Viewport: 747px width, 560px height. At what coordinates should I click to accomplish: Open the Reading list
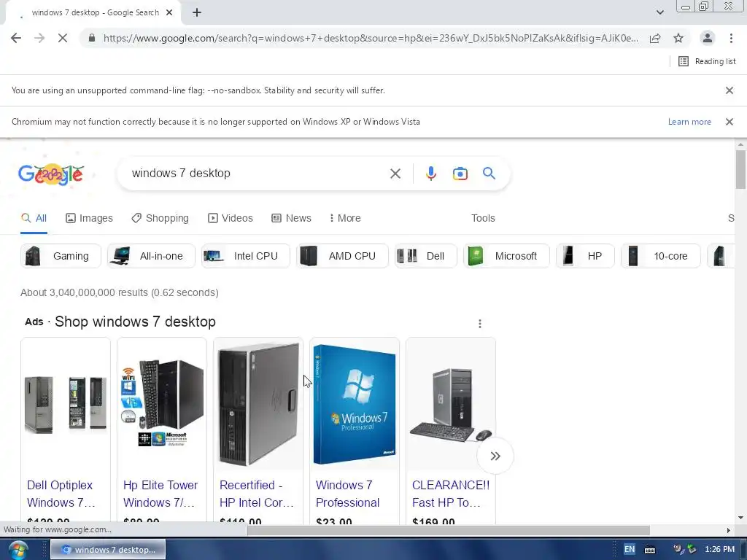tap(707, 61)
